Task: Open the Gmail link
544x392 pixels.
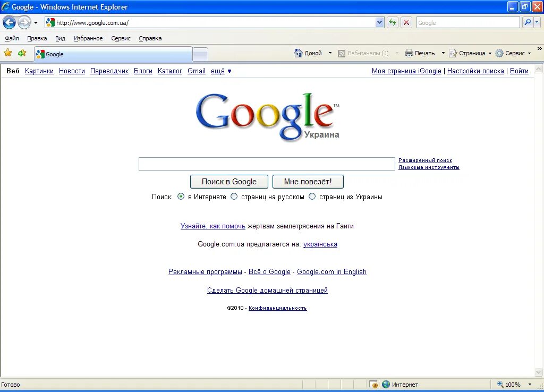Action: [x=197, y=71]
